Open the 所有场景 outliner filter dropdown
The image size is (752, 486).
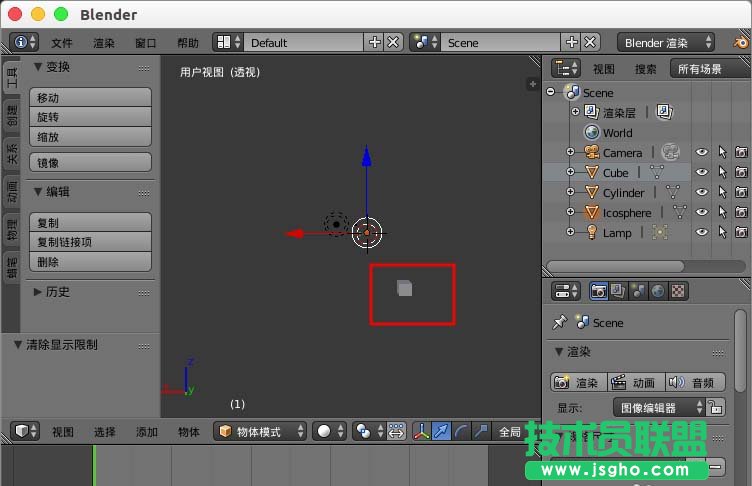click(710, 69)
